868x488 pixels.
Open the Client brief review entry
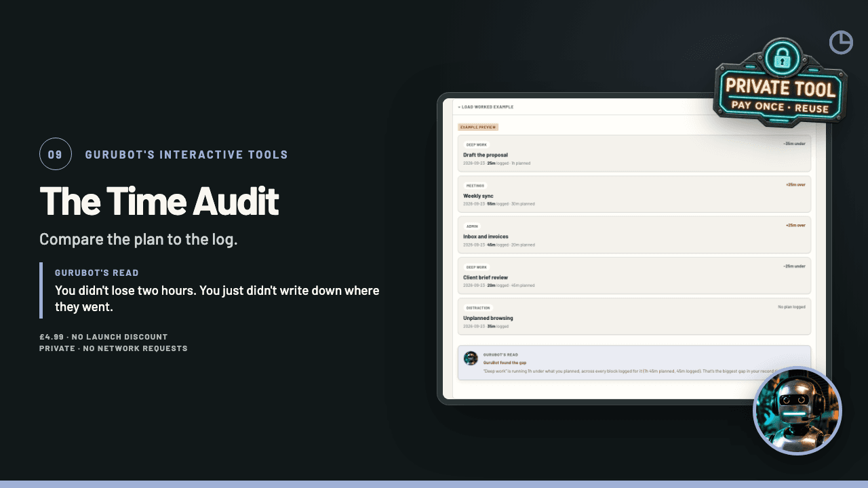coord(634,275)
